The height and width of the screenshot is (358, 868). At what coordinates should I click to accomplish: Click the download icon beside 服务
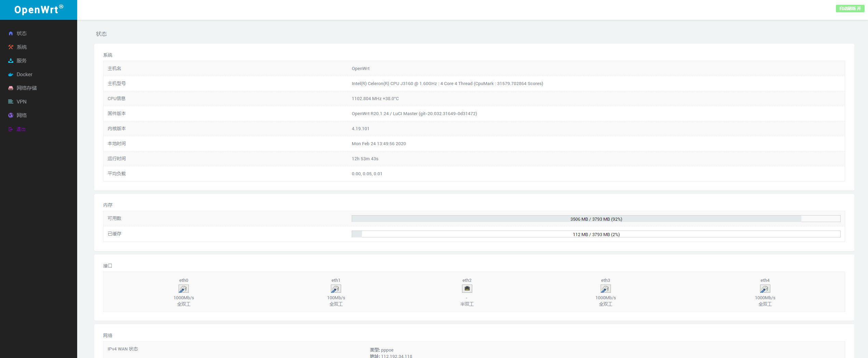(x=11, y=61)
